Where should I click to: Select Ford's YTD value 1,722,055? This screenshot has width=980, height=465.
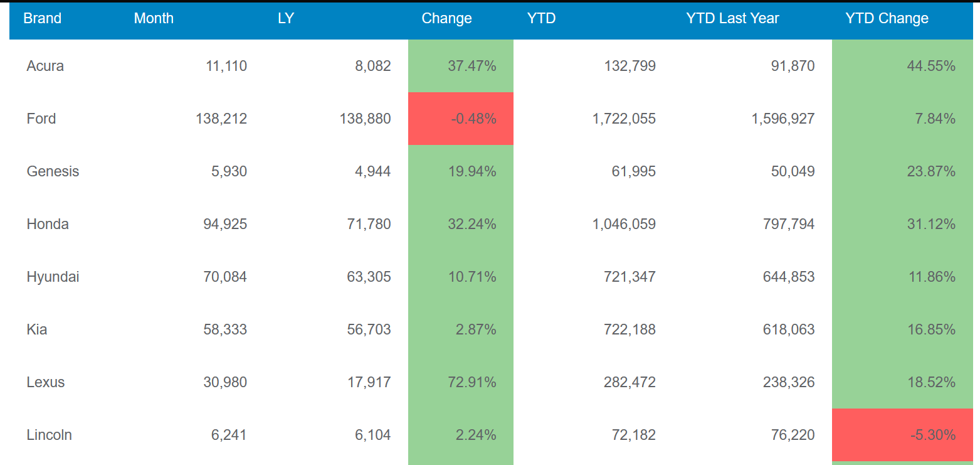point(624,119)
